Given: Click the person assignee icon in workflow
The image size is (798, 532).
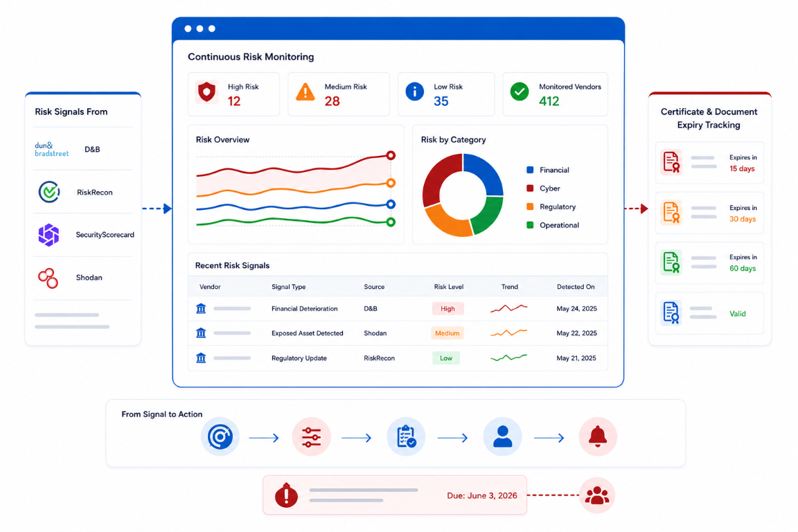Looking at the screenshot, I should [x=502, y=437].
